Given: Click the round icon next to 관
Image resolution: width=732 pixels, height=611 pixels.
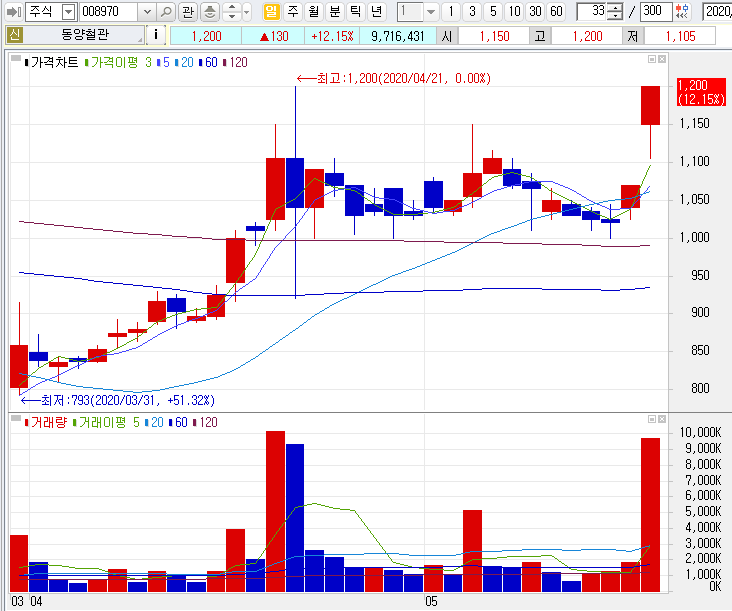Looking at the screenshot, I should click(x=210, y=12).
